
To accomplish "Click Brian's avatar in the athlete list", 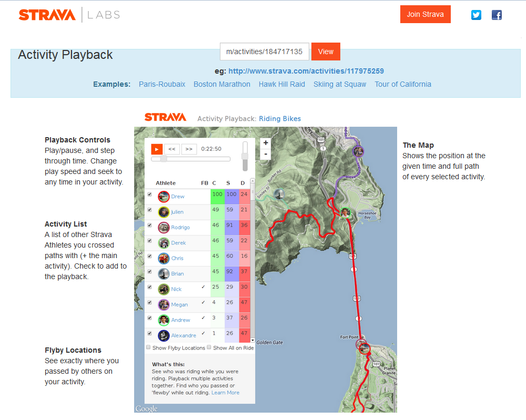I will point(164,273).
